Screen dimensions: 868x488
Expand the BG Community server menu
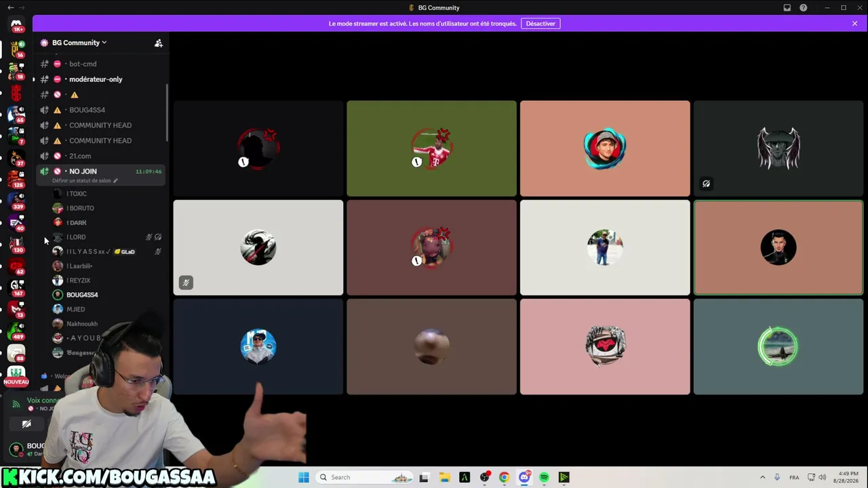pos(79,43)
